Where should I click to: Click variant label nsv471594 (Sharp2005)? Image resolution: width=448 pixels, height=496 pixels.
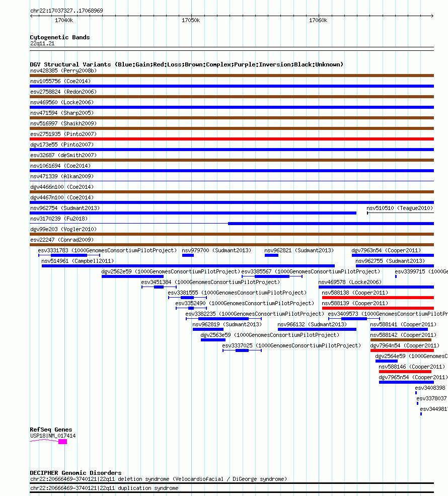click(x=61, y=113)
